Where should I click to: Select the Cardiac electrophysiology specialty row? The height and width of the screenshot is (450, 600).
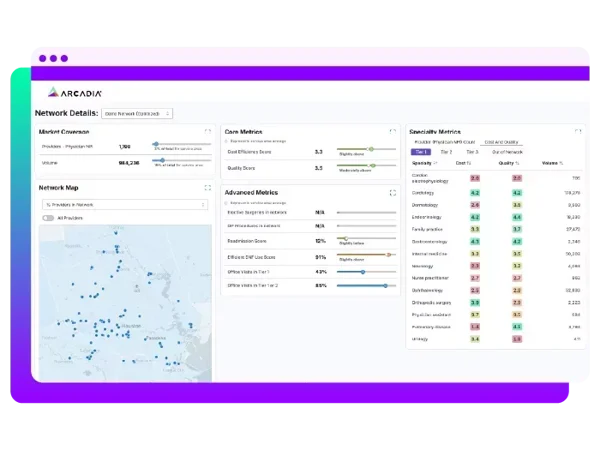tap(496, 178)
